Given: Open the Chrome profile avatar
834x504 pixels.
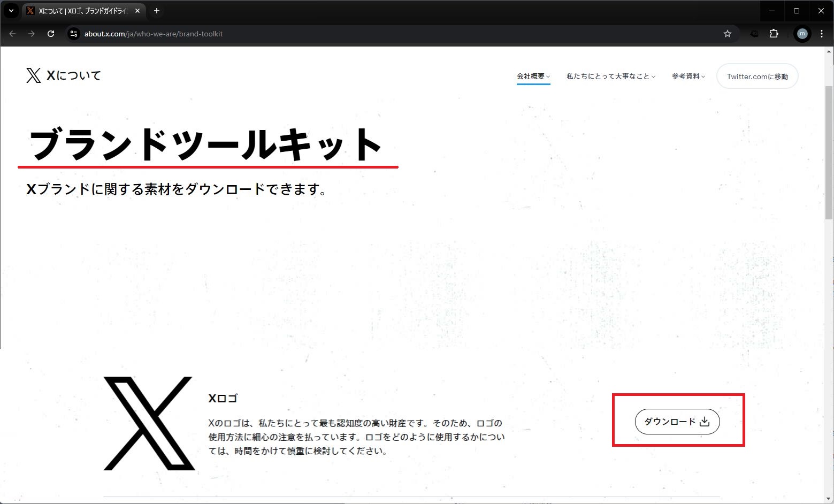Looking at the screenshot, I should [802, 34].
